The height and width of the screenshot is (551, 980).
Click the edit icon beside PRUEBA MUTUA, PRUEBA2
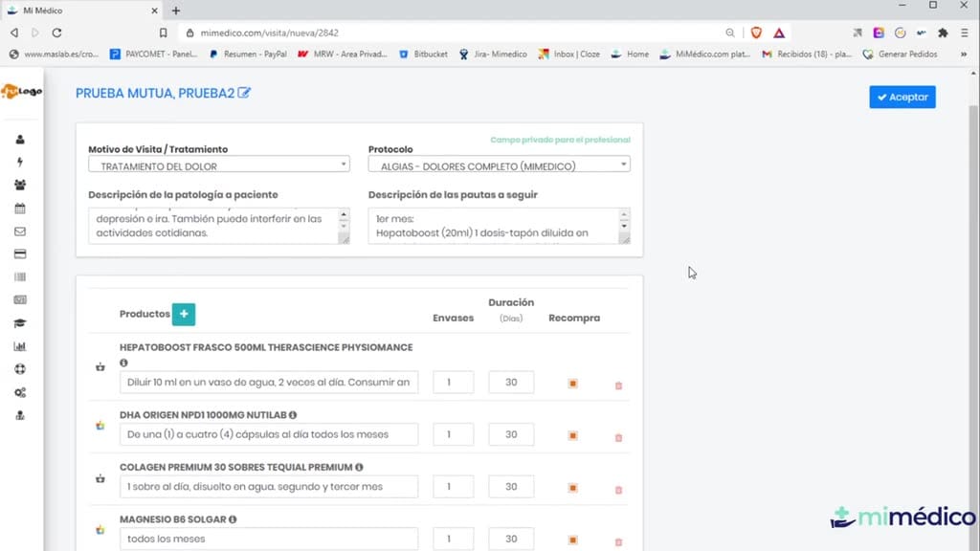244,93
